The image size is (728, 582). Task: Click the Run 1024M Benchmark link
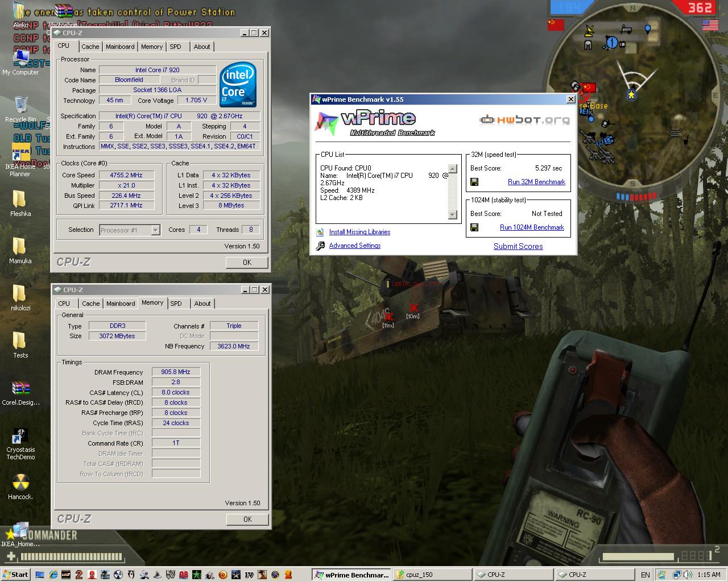pos(532,227)
